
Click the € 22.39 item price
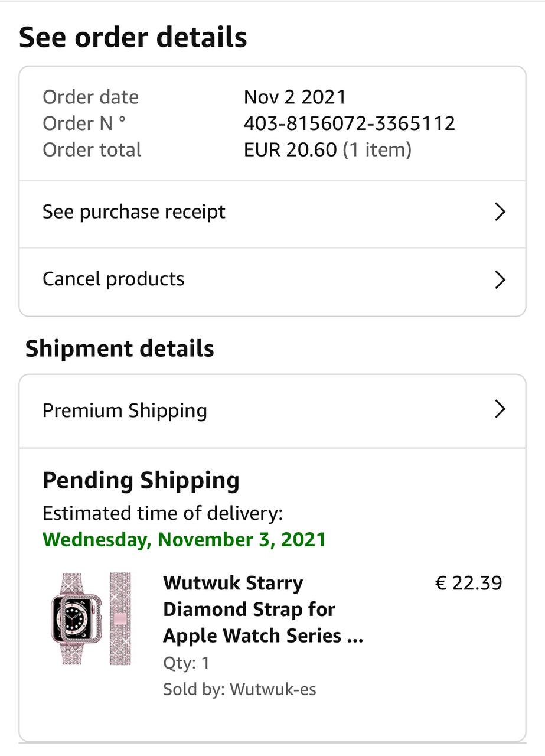click(468, 583)
